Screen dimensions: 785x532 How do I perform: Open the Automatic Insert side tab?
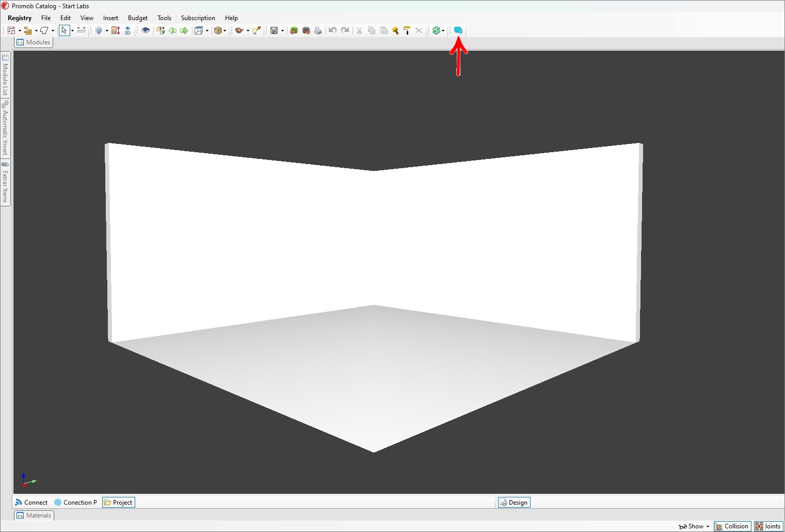[5, 128]
